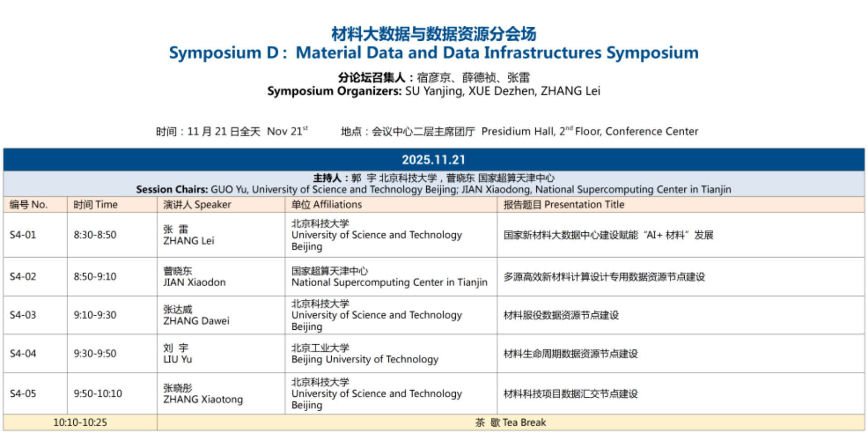Select the Presentation Title column header

point(563,205)
